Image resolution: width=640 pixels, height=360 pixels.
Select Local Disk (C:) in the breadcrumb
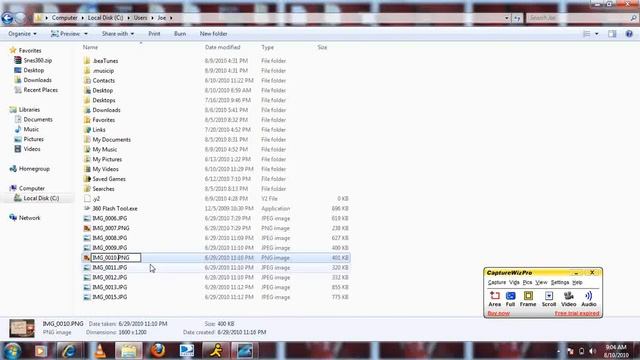[x=105, y=18]
